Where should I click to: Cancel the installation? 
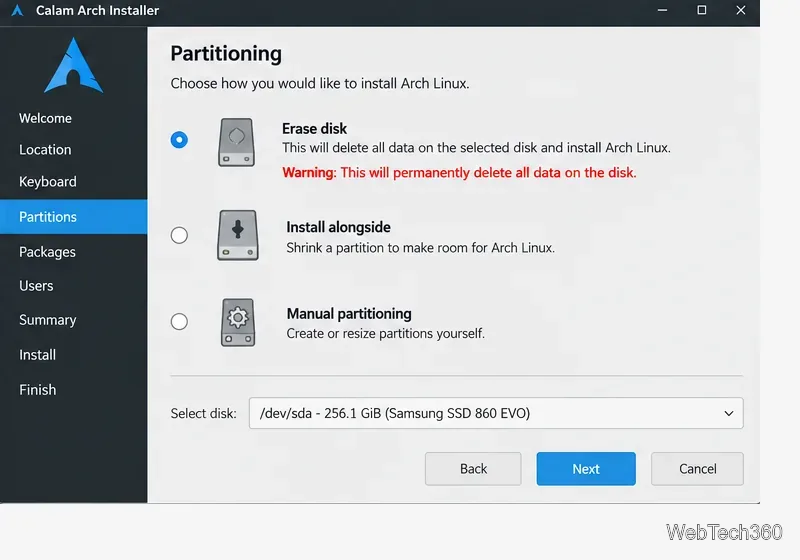click(697, 469)
